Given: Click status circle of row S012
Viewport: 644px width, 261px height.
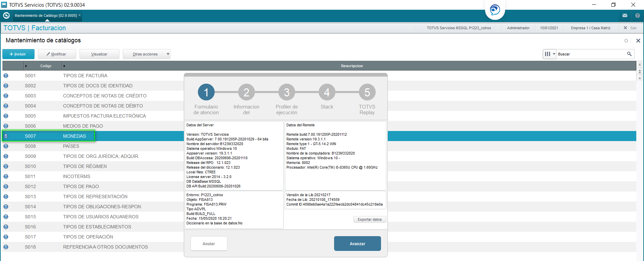Looking at the screenshot, I should (x=6, y=186).
